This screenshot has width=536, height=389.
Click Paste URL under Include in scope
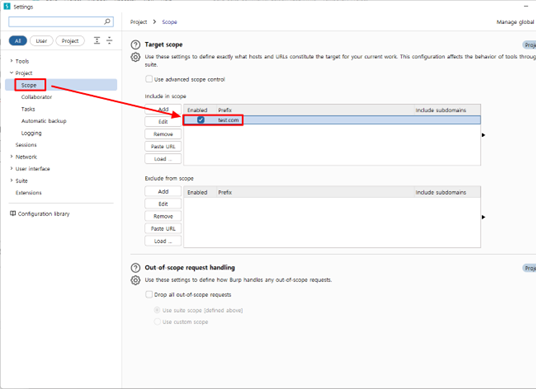[x=163, y=146]
